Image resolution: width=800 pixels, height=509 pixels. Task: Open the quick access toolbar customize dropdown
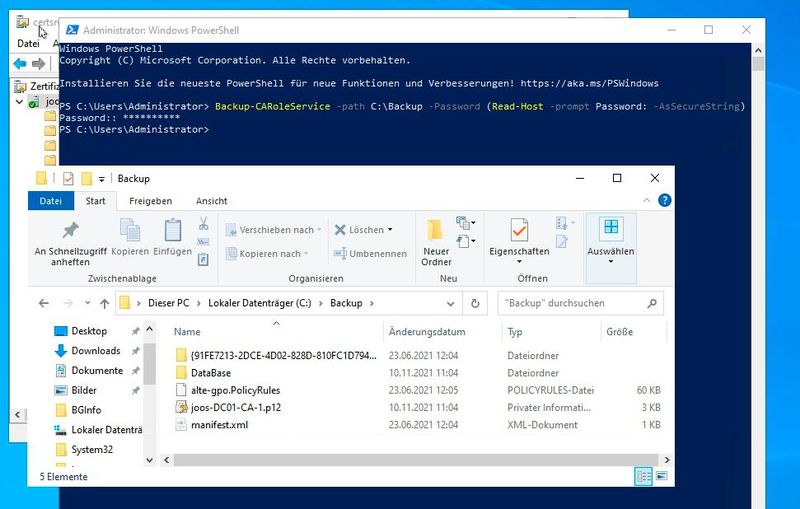[102, 179]
